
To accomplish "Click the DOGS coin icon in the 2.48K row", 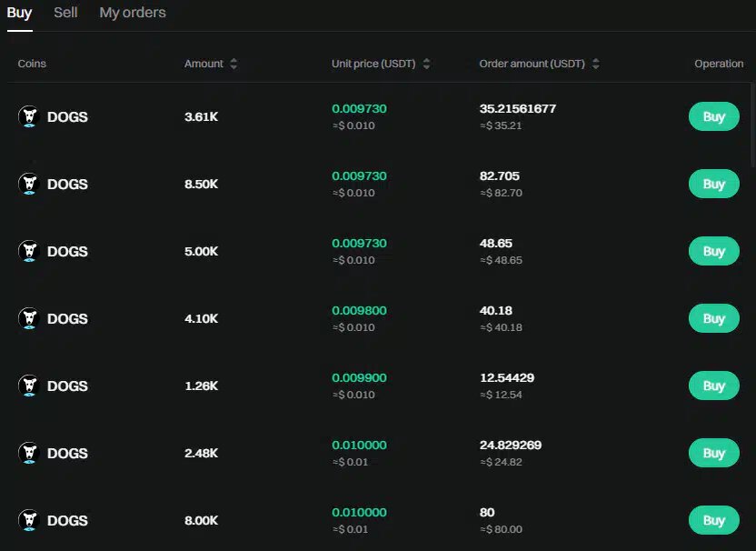I will tap(29, 453).
